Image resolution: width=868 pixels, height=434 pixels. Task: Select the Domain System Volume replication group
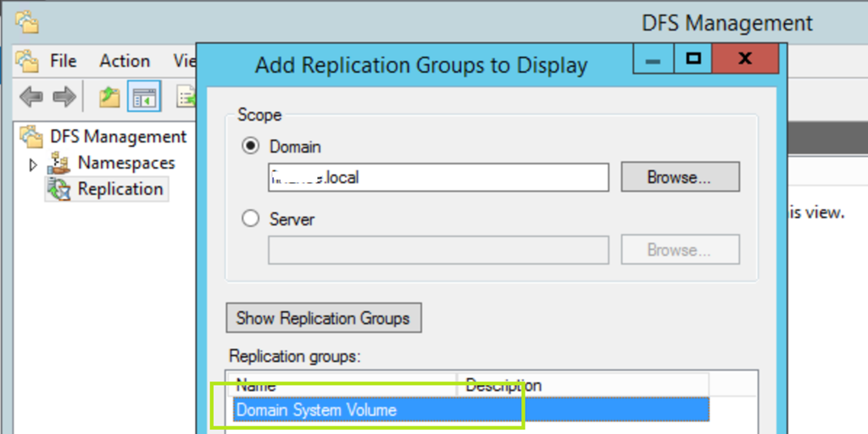(x=316, y=410)
